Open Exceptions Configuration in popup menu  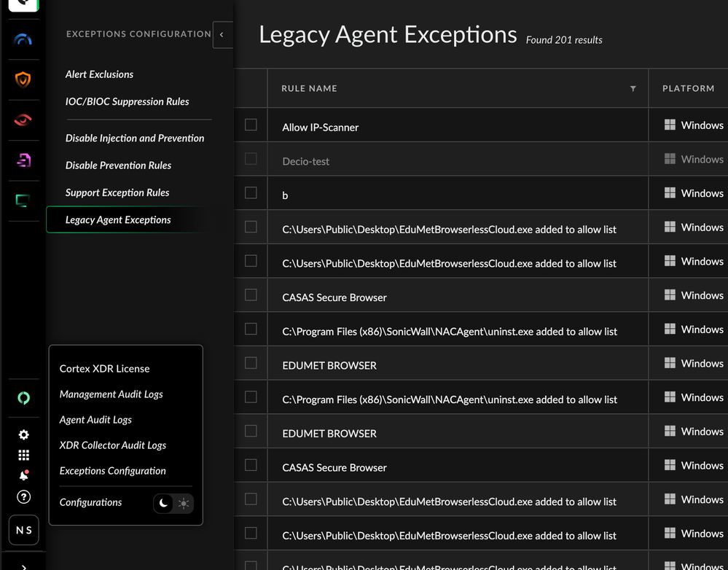click(x=112, y=471)
